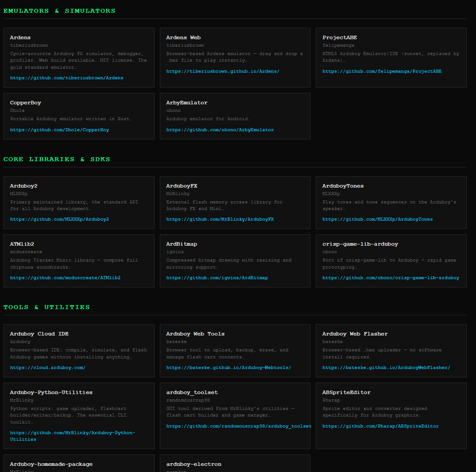Open the ArduboyWebFlasher github.io link
This screenshot has width=476, height=472.
tap(386, 368)
